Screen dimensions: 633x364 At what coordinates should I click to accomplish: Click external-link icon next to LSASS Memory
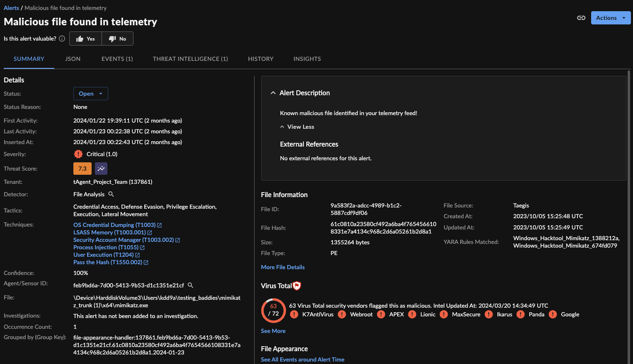[x=150, y=233]
